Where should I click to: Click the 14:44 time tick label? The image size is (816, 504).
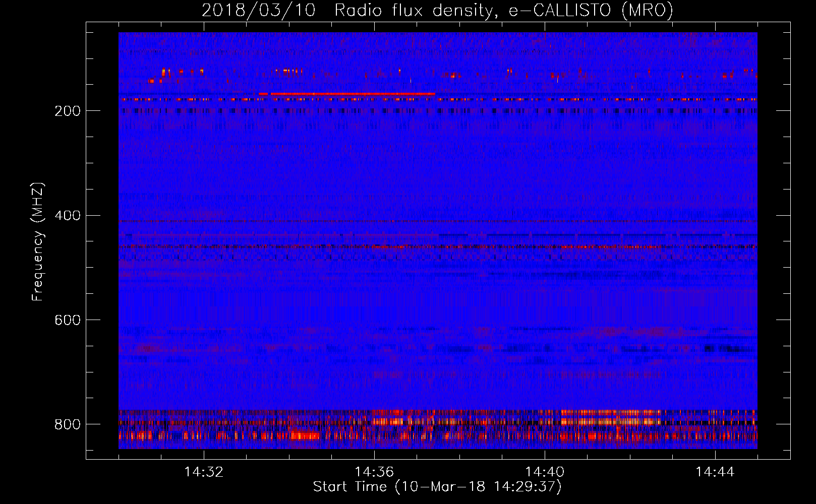coord(715,472)
